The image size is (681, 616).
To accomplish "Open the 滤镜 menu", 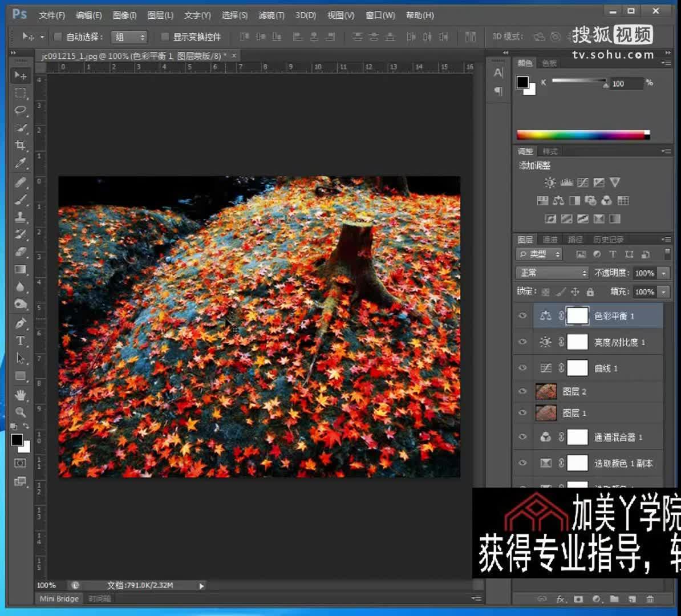I will pyautogui.click(x=271, y=15).
